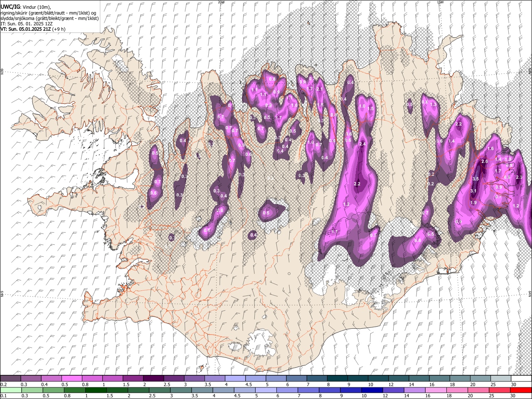This screenshot has height=399, width=532.
Task: Click the '15W' longitude label at the top
Action: tap(440, 2)
